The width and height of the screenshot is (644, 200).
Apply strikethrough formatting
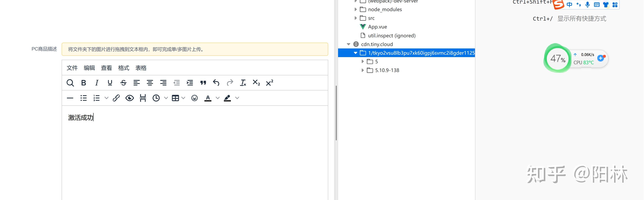[x=123, y=83]
